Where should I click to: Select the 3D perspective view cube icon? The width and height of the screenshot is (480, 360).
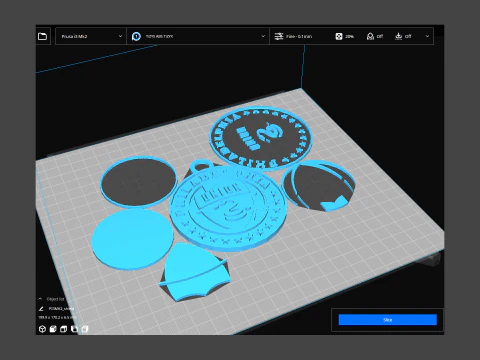pos(42,329)
